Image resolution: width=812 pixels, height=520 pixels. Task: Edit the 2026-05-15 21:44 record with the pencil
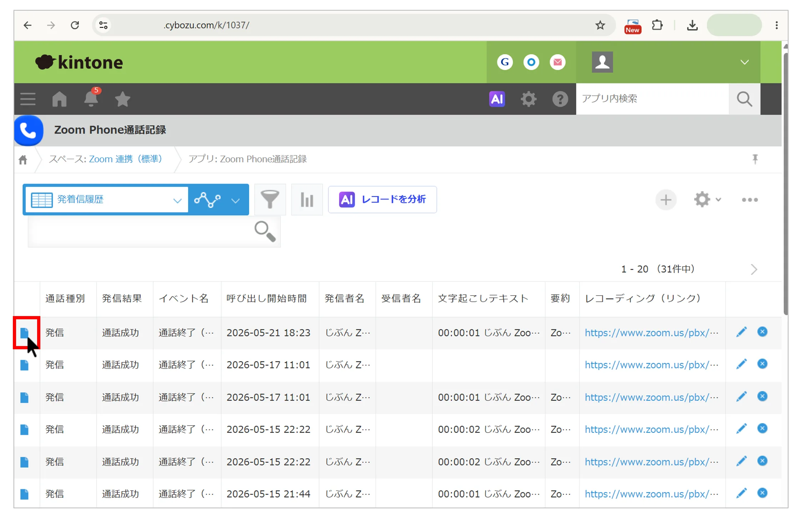(x=742, y=494)
